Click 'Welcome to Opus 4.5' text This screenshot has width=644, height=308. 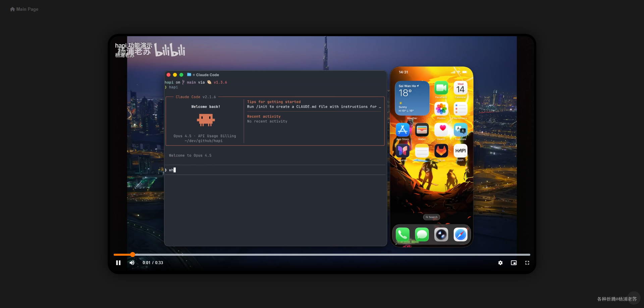point(190,156)
